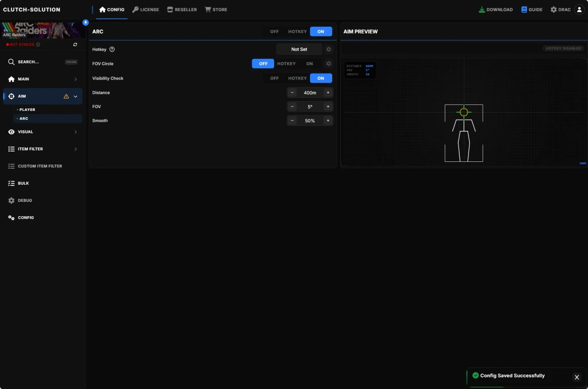Viewport: 588px width, 389px height.
Task: Click the HOTKEY DISABLED badge
Action: (x=563, y=48)
